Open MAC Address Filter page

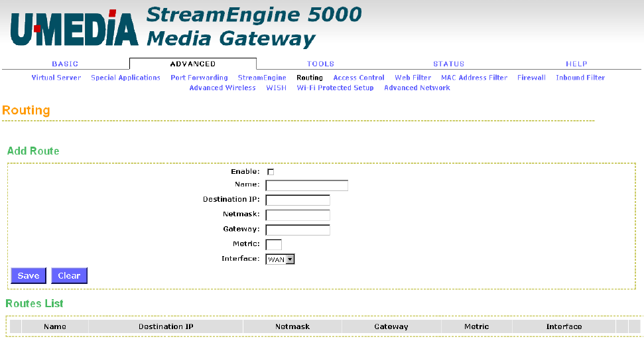[x=474, y=77]
